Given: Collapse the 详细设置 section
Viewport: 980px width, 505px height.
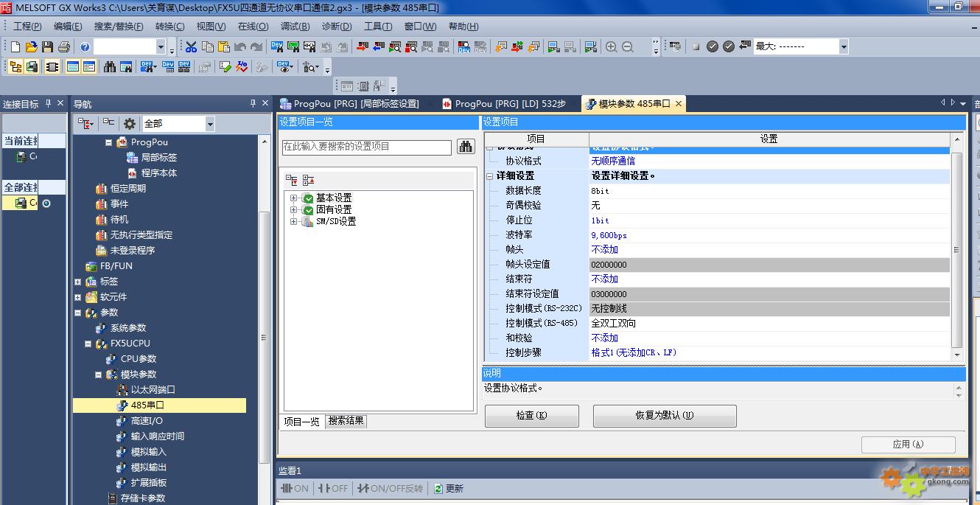Looking at the screenshot, I should [490, 176].
